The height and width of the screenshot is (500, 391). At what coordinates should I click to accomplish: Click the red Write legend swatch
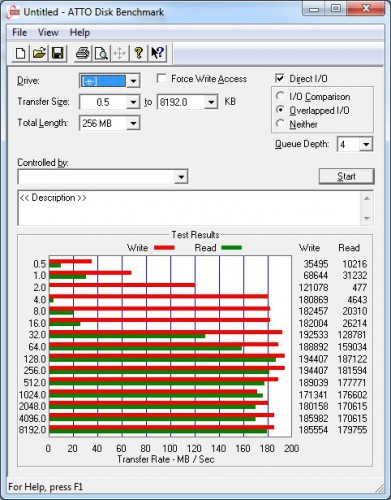click(x=164, y=248)
